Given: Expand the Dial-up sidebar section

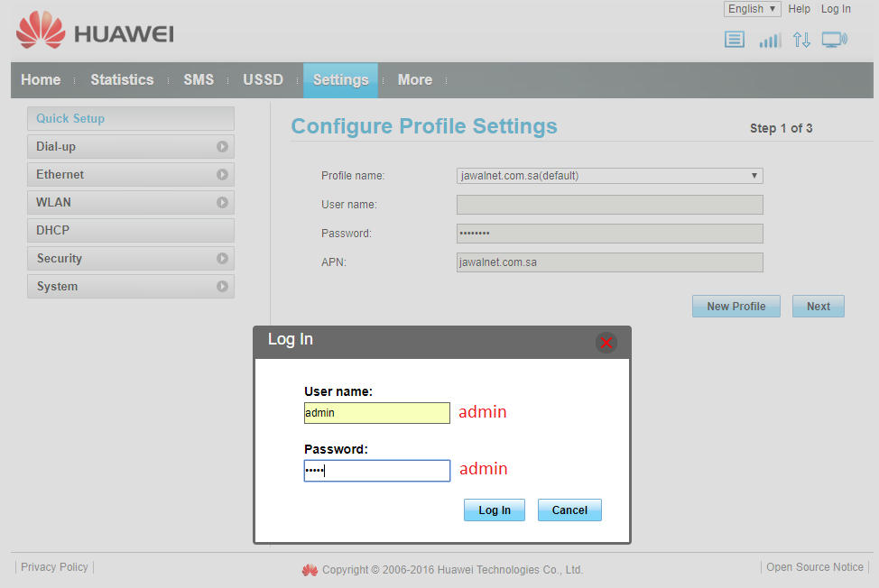Looking at the screenshot, I should point(131,146).
